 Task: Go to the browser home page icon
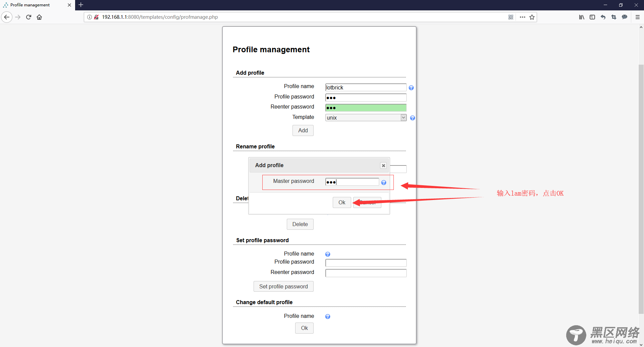point(39,17)
